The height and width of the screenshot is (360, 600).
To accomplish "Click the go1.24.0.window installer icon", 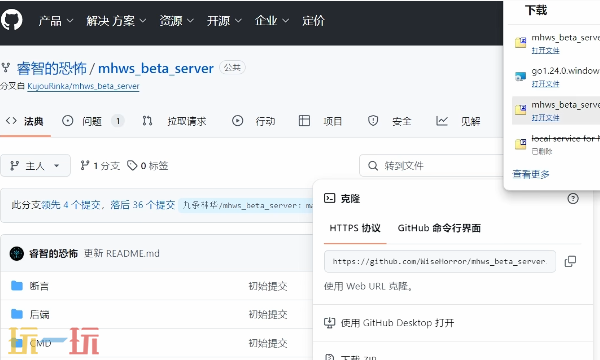I will (520, 77).
